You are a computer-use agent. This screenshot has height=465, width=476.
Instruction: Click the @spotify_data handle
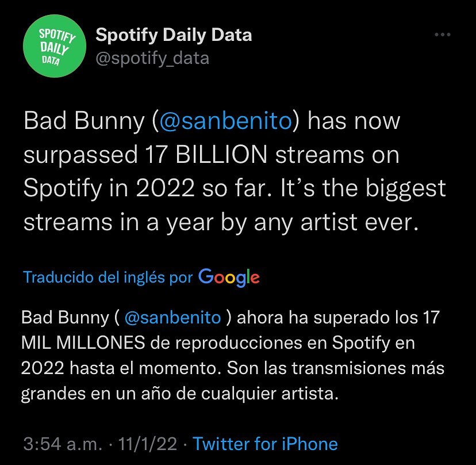[152, 58]
